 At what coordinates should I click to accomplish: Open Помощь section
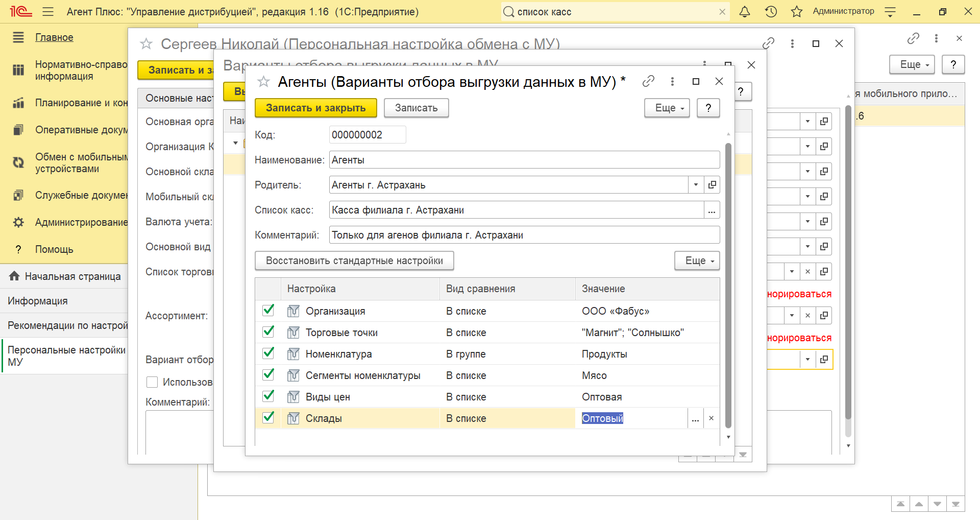click(x=54, y=249)
